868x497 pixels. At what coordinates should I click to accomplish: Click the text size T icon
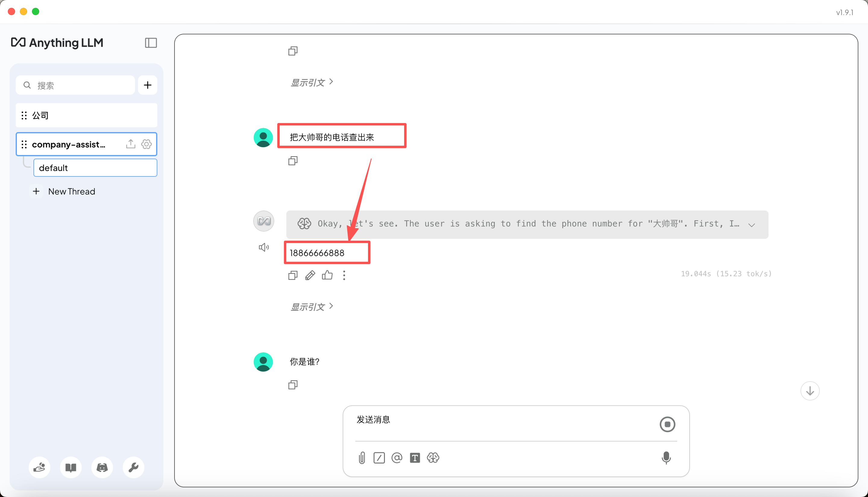click(415, 458)
